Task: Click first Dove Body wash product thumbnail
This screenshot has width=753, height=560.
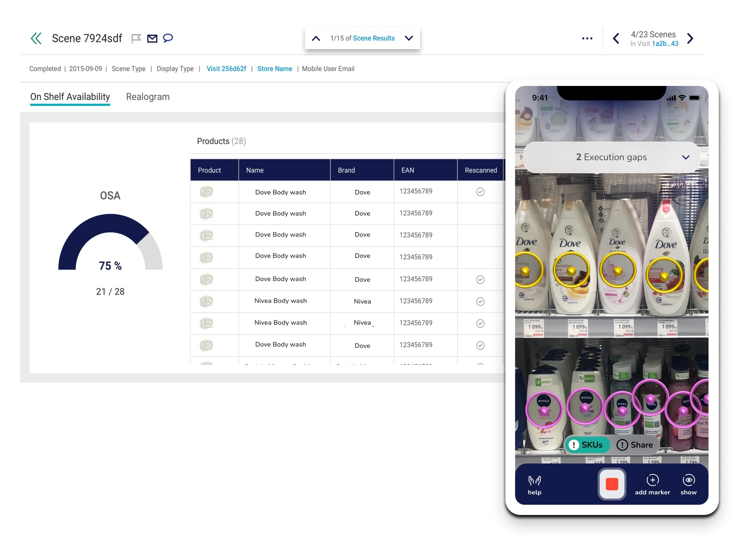Action: 206,192
